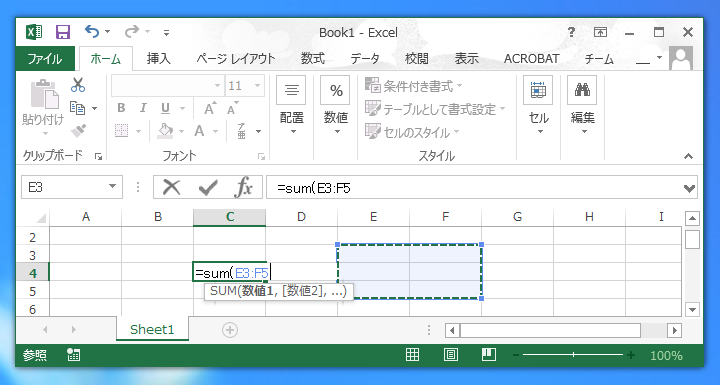Viewport: 720px width, 385px height.
Task: Click 条件付き書式 conditional formatting
Action: (x=413, y=85)
